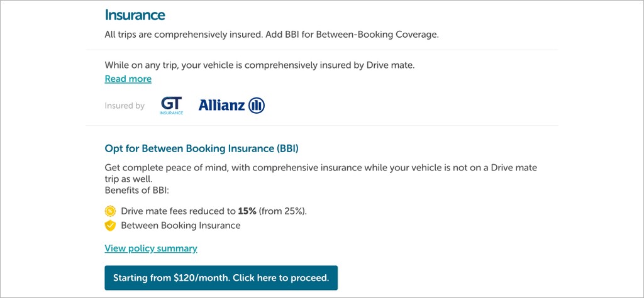Click the yellow shield checkmark icon
This screenshot has width=644, height=298.
pyautogui.click(x=110, y=225)
